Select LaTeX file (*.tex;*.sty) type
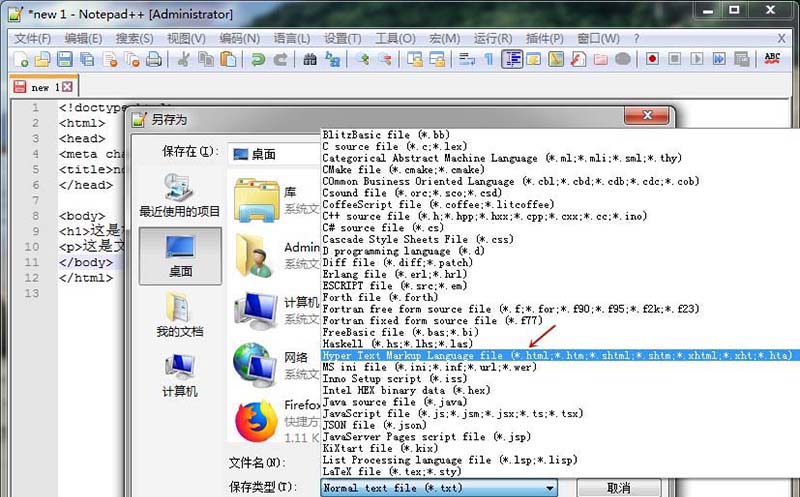800x497 pixels. 558,471
